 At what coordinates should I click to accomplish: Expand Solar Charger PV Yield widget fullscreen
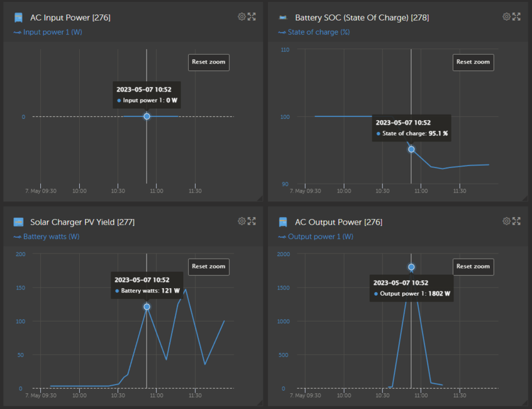point(252,221)
